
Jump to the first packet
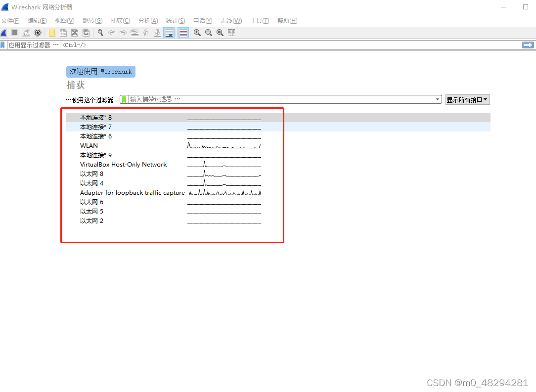(x=146, y=33)
